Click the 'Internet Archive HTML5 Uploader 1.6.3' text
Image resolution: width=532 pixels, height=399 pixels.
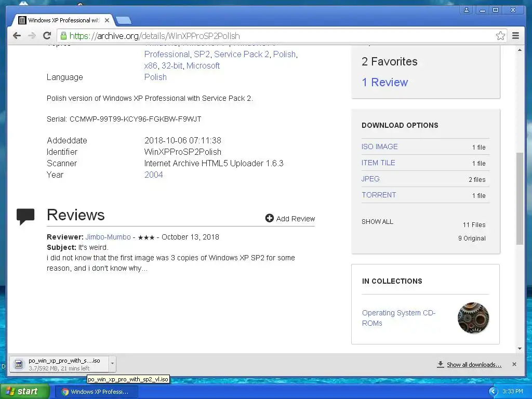(214, 163)
